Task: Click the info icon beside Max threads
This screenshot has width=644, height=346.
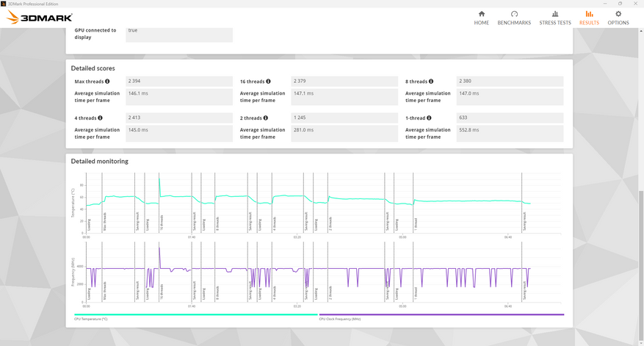Action: click(107, 82)
